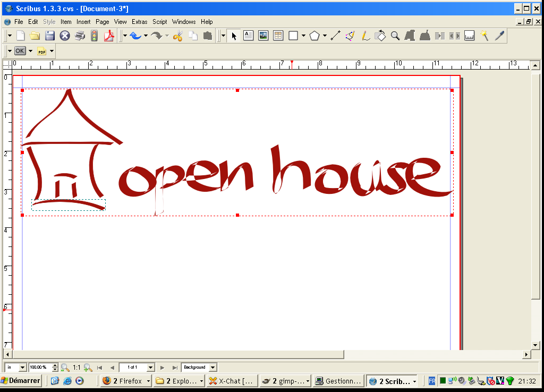Open the page number dropdown
This screenshot has width=544, height=392.
click(150, 367)
